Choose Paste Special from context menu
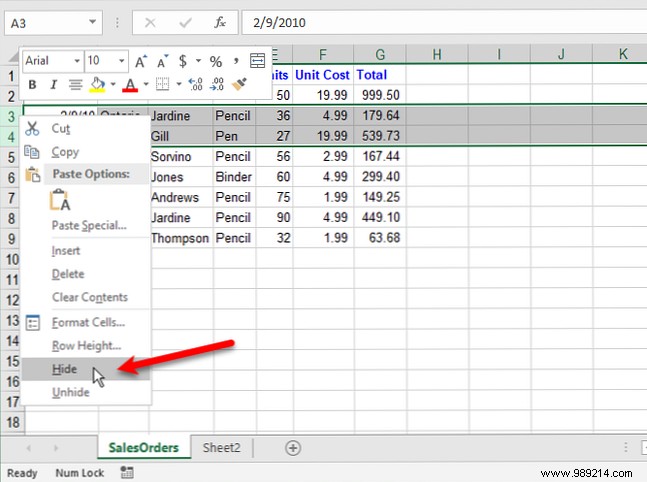647x482 pixels. tap(86, 225)
